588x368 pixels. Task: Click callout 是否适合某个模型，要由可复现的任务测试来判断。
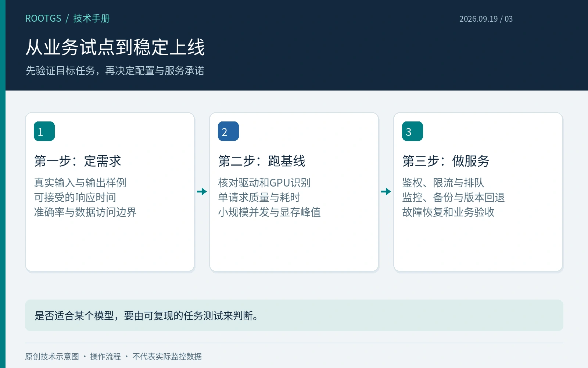[294, 315]
